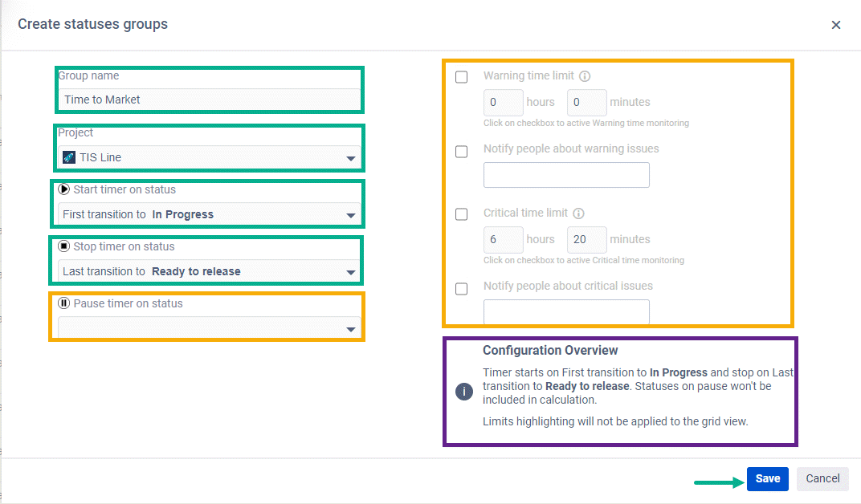Open the Project dropdown showing TIS Line
Viewport: 861px width, 504px height.
209,157
